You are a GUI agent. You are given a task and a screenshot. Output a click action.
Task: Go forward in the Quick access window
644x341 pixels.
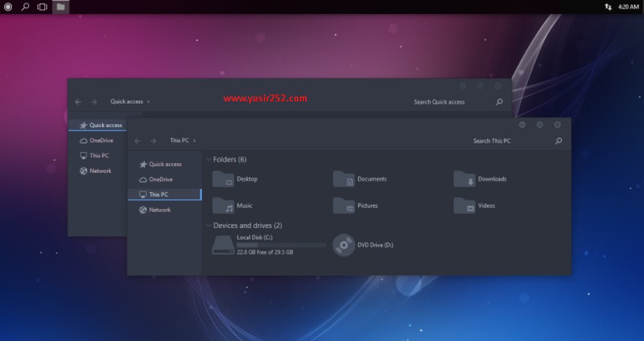pyautogui.click(x=94, y=101)
